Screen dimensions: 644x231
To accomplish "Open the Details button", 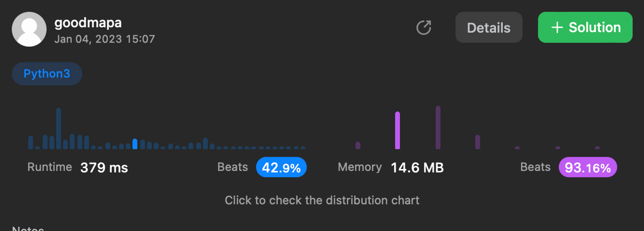I will coord(489,28).
